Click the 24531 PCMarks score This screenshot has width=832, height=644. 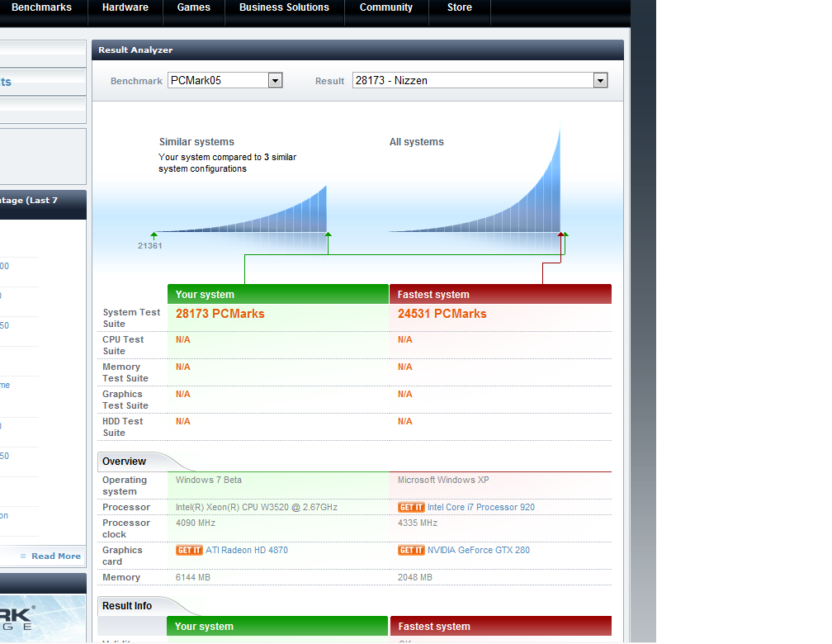pyautogui.click(x=442, y=314)
